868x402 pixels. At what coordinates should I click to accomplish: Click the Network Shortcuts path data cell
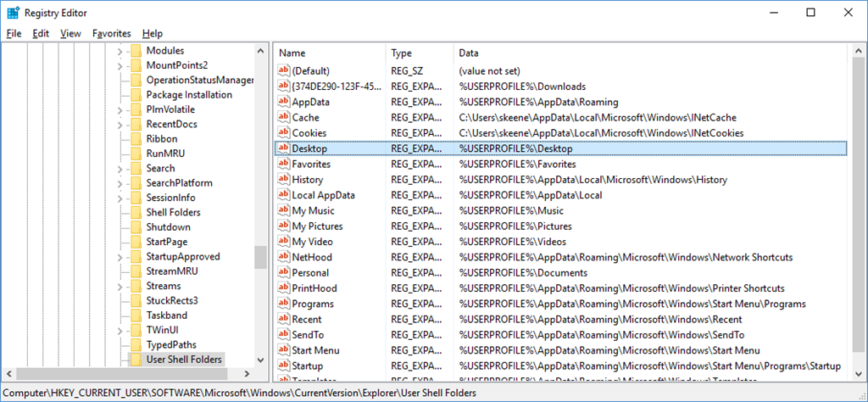point(626,257)
